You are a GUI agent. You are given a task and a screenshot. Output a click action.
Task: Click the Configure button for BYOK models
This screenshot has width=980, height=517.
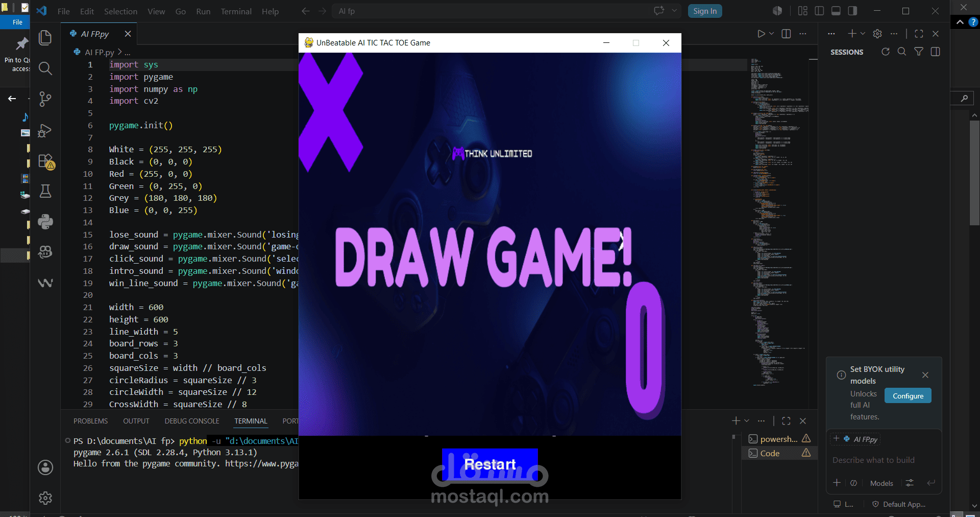tap(908, 396)
